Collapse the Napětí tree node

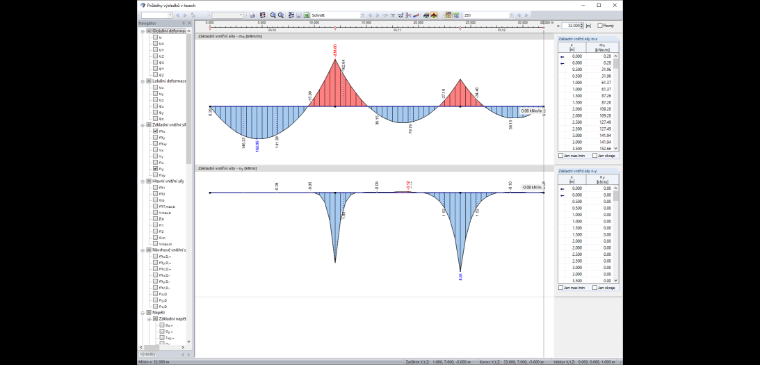point(142,313)
